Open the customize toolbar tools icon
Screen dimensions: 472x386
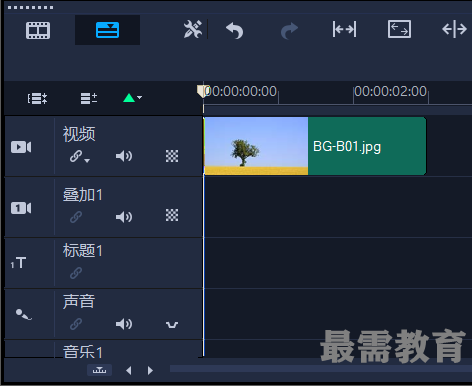[x=193, y=29]
